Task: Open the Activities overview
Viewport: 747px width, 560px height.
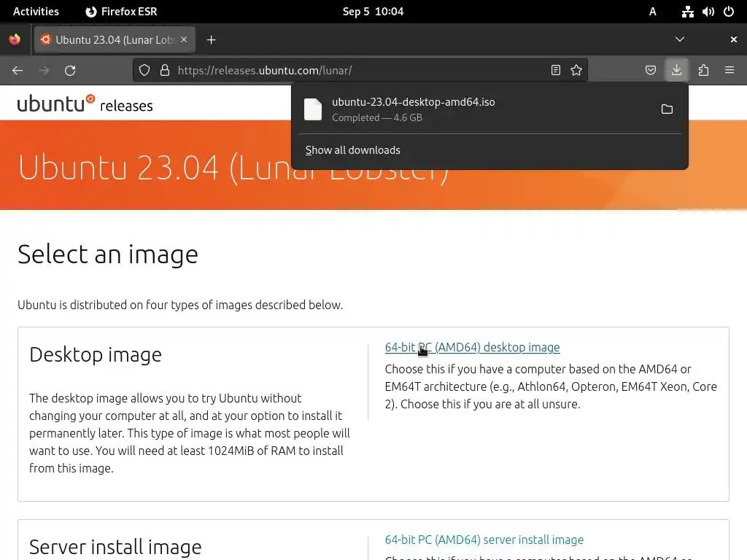Action: pos(36,12)
